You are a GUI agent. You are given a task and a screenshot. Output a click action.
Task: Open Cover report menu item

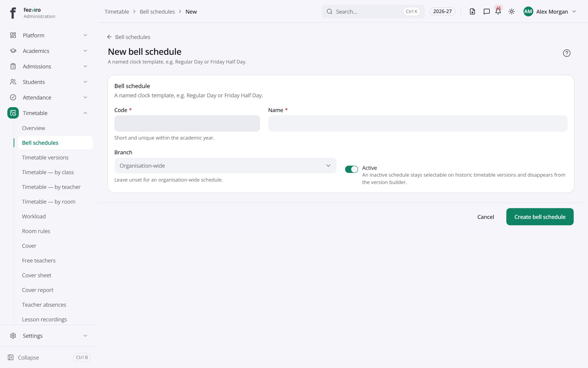56,290
